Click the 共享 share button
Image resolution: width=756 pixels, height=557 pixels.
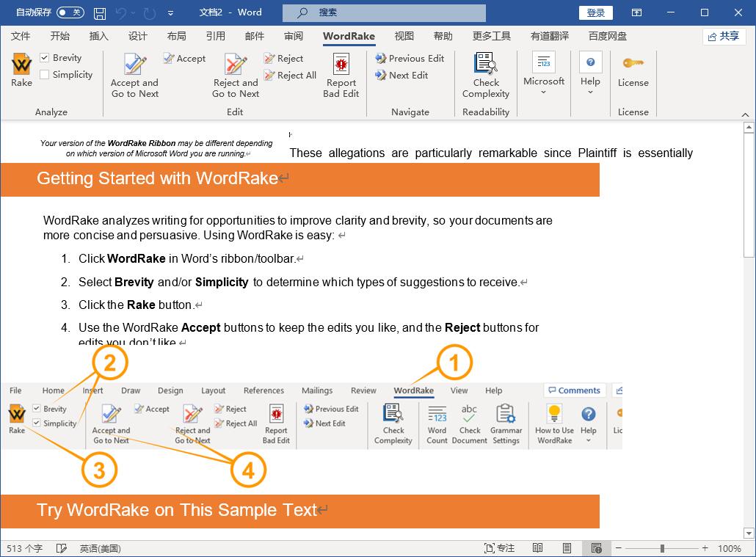[x=724, y=36]
